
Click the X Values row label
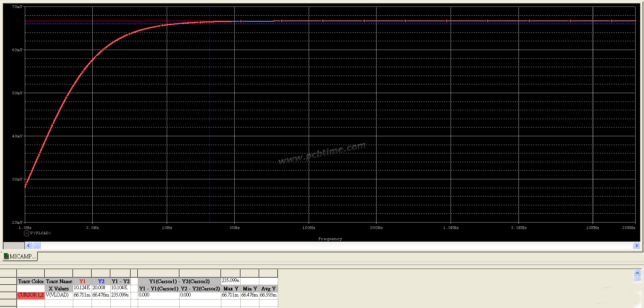pyautogui.click(x=59, y=289)
